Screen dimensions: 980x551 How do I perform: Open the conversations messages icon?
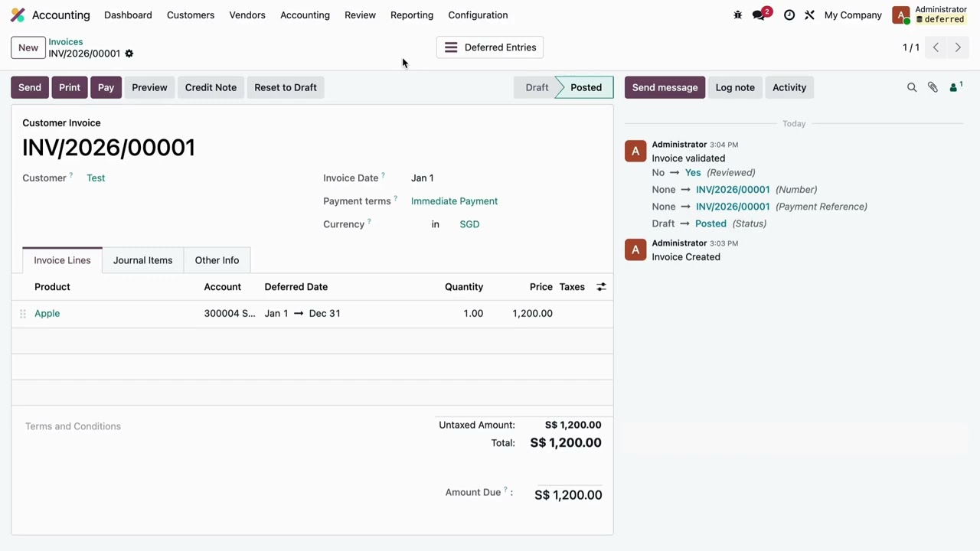point(759,15)
